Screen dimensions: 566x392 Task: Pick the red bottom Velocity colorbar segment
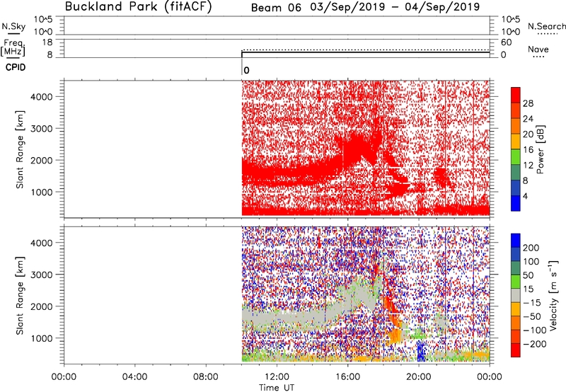516,350
